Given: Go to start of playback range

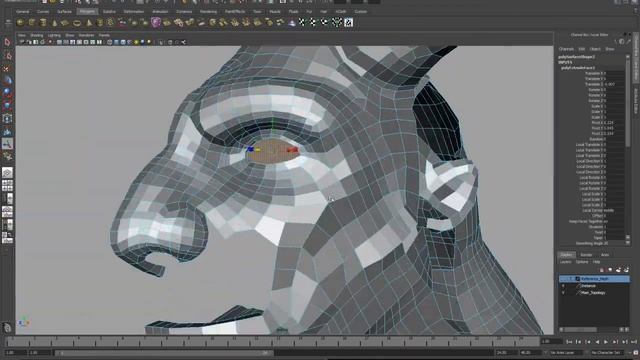Looking at the screenshot, I should [569, 342].
